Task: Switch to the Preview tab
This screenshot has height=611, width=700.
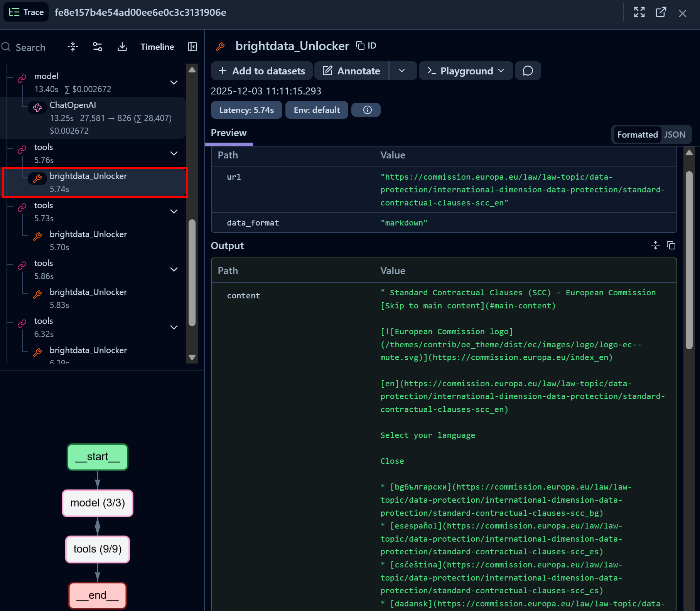Action: click(x=229, y=133)
